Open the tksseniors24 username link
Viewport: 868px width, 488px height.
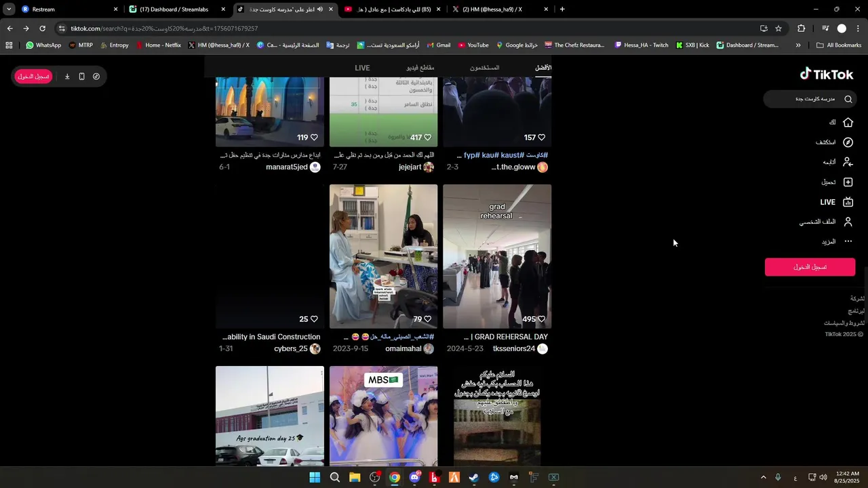coord(514,349)
